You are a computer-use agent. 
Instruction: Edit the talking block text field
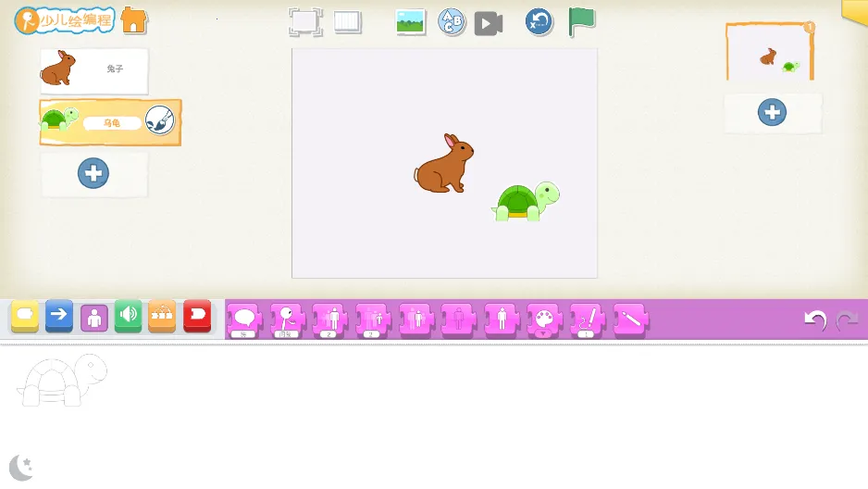pyautogui.click(x=286, y=334)
